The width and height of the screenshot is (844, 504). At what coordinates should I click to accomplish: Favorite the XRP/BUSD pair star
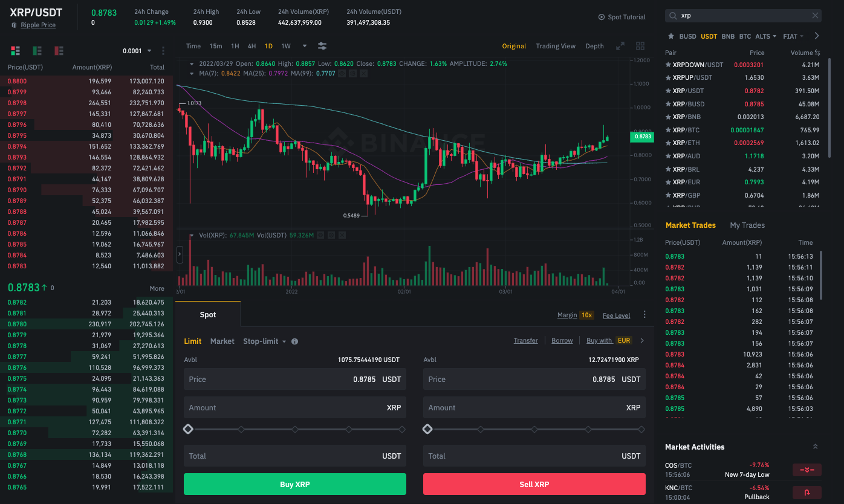pos(668,104)
